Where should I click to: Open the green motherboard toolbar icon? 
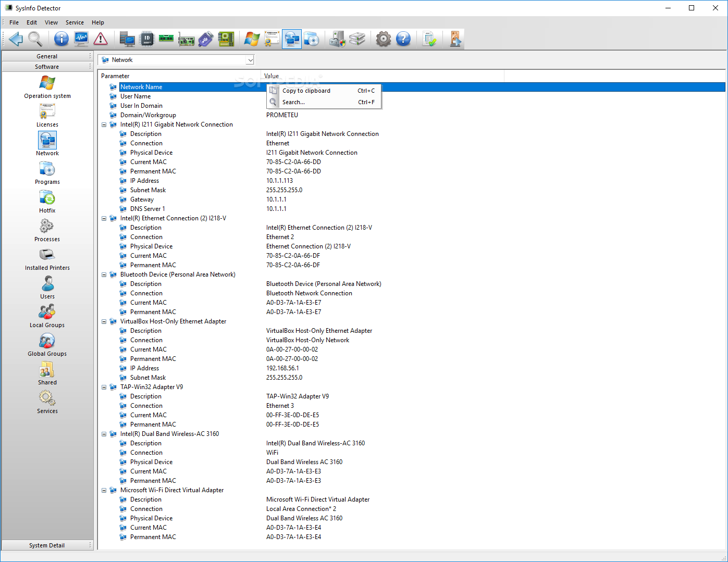click(x=226, y=39)
